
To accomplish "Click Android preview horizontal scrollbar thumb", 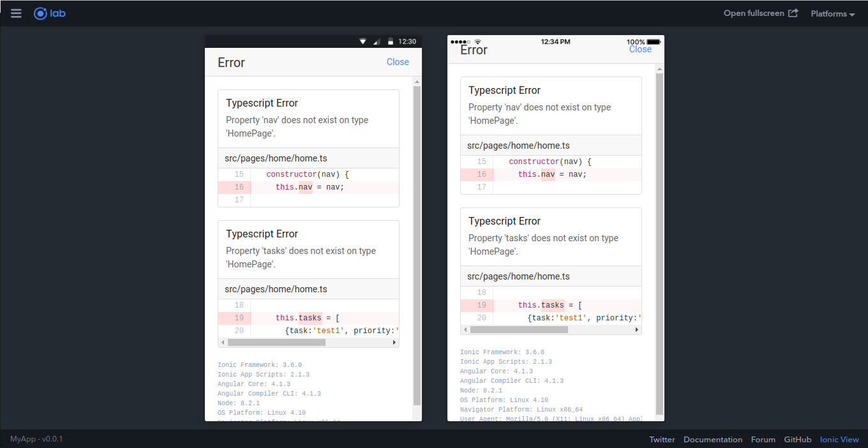I will coord(276,343).
